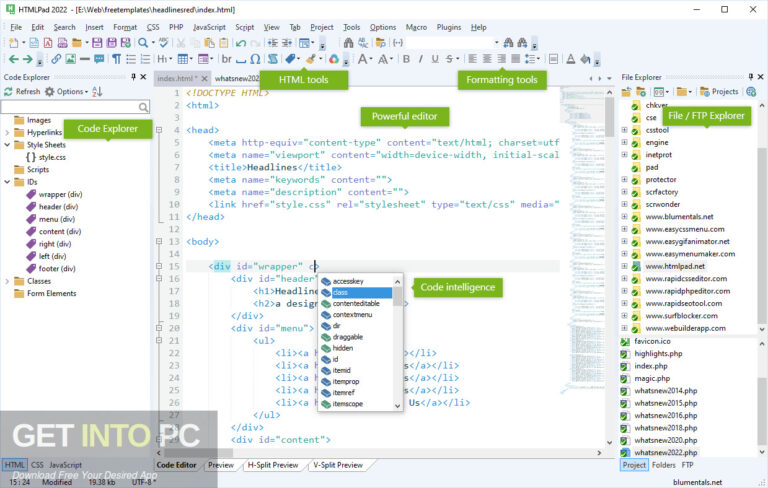Open the color picker rainbow icon

pyautogui.click(x=334, y=59)
